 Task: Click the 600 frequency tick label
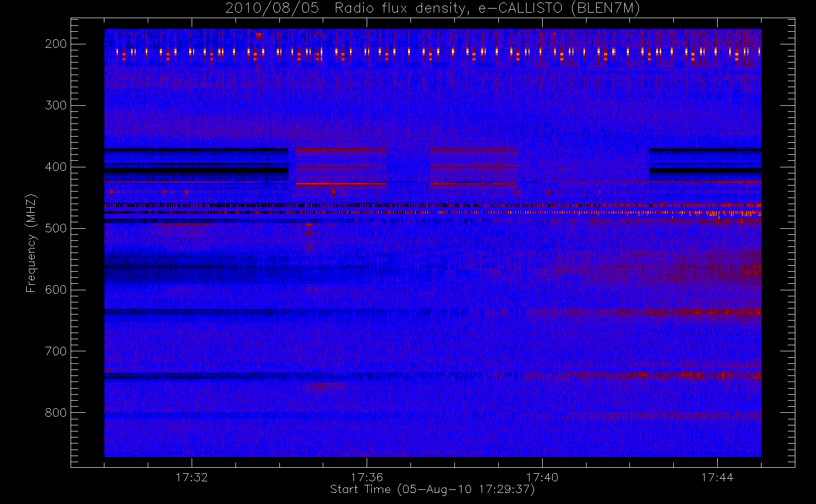56,290
